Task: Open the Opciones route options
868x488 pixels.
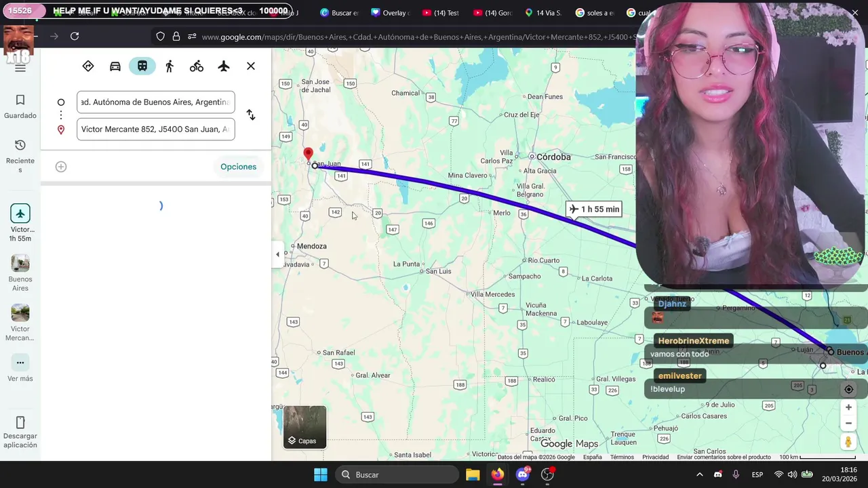Action: (238, 167)
